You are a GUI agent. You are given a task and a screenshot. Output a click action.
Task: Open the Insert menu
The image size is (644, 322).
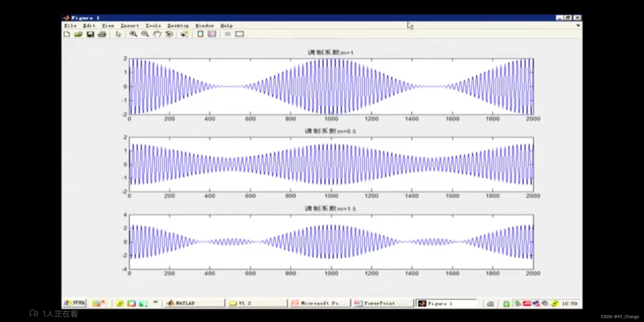pos(130,26)
